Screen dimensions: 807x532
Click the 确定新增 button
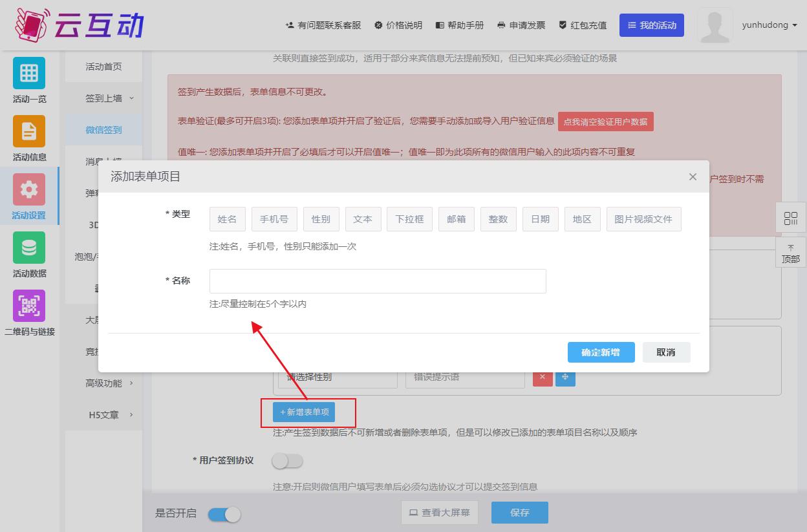coord(601,352)
